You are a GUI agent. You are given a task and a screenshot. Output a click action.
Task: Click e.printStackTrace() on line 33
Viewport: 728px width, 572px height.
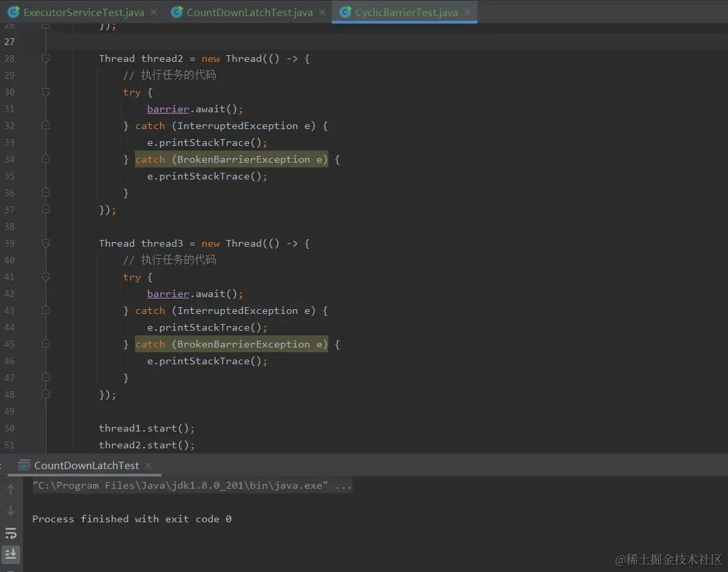(207, 142)
